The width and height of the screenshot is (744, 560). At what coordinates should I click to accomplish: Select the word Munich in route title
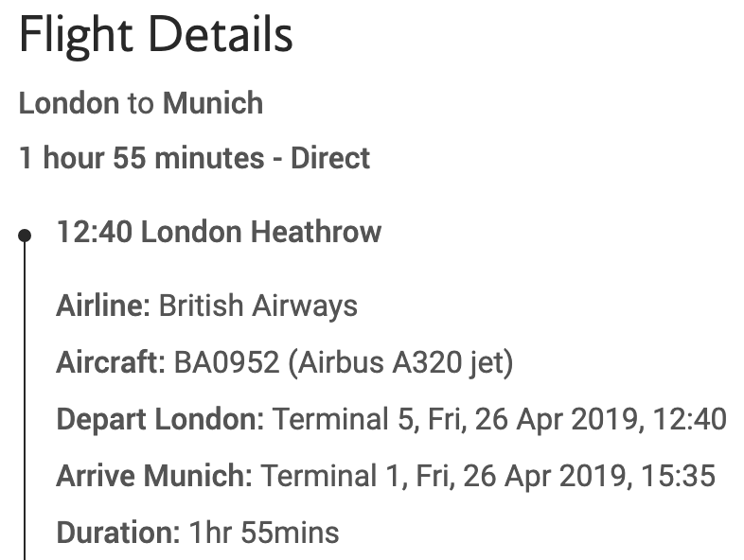[x=213, y=103]
